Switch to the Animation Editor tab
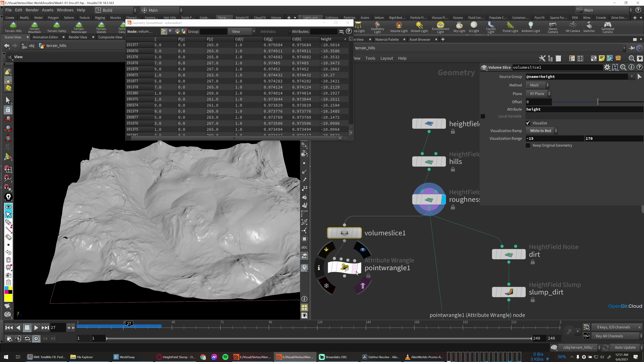 point(45,37)
